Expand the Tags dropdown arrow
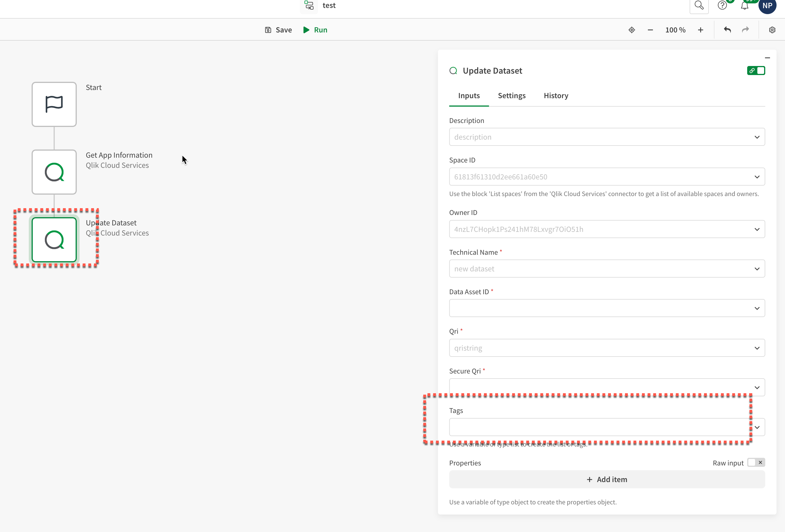785x532 pixels. tap(757, 427)
